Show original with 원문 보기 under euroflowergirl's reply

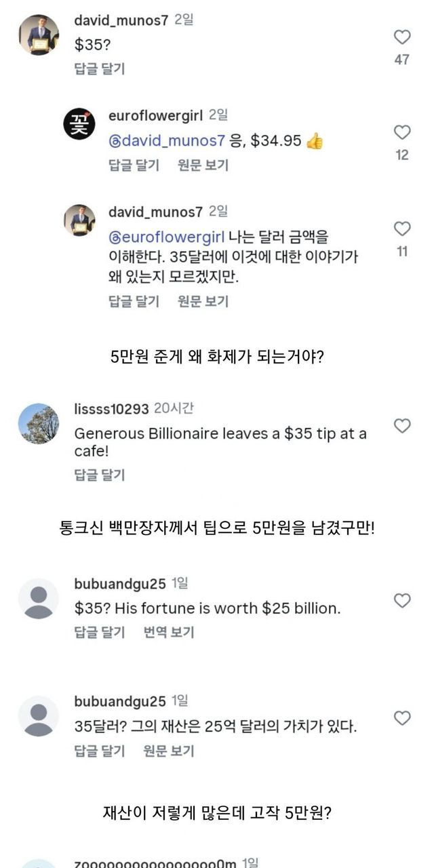(203, 165)
